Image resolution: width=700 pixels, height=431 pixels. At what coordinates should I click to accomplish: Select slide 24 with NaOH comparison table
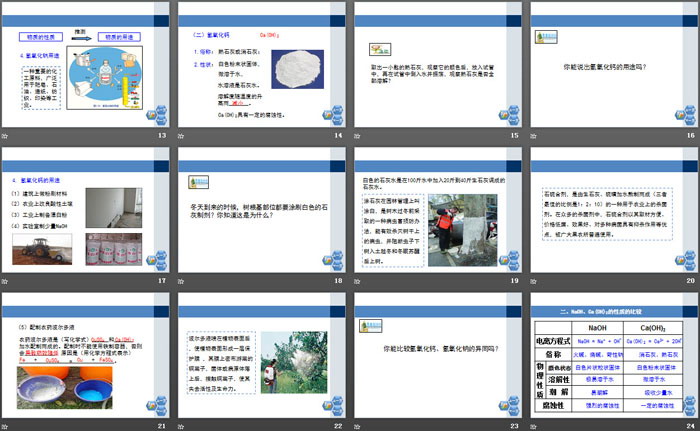pos(612,353)
